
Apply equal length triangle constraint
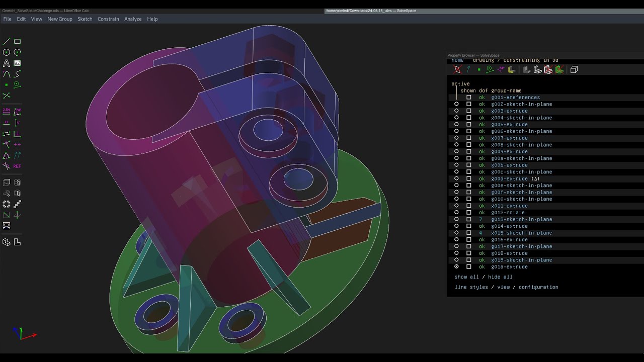tap(7, 155)
